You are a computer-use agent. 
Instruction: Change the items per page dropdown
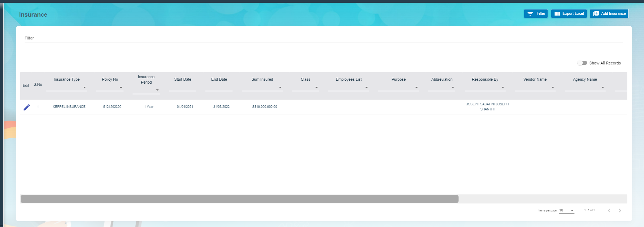tap(566, 210)
